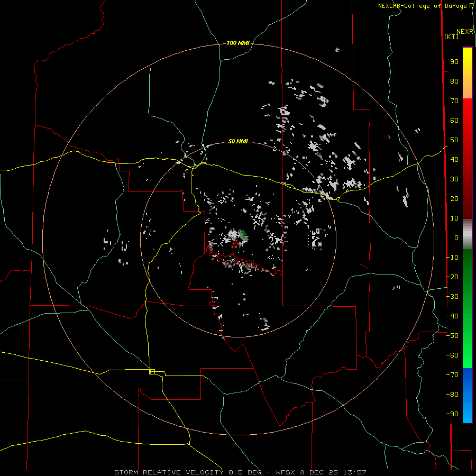Click the 30 value on velocity scale
The height and width of the screenshot is (476, 476).
[454, 179]
